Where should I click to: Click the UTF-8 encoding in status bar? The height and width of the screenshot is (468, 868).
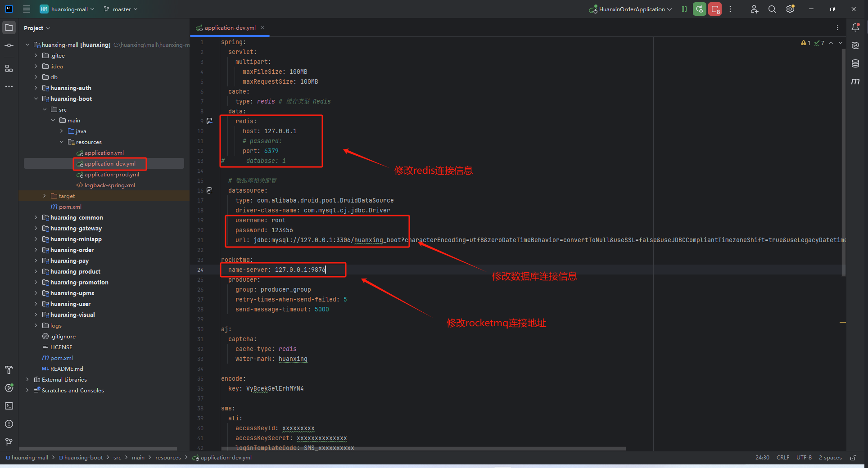(804, 458)
